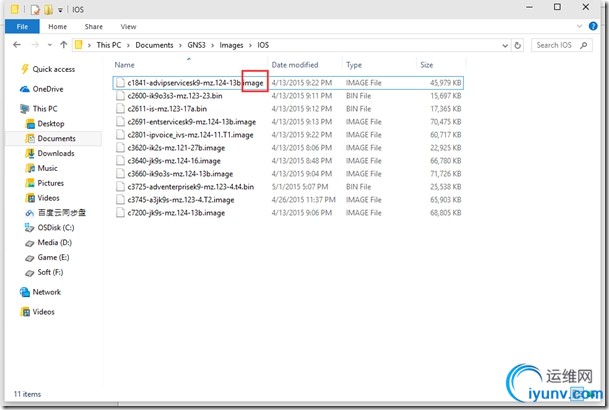This screenshot has height=410, width=609.
Task: Click file icon of c2611-is-mz.123-17a.bin
Action: pos(120,109)
